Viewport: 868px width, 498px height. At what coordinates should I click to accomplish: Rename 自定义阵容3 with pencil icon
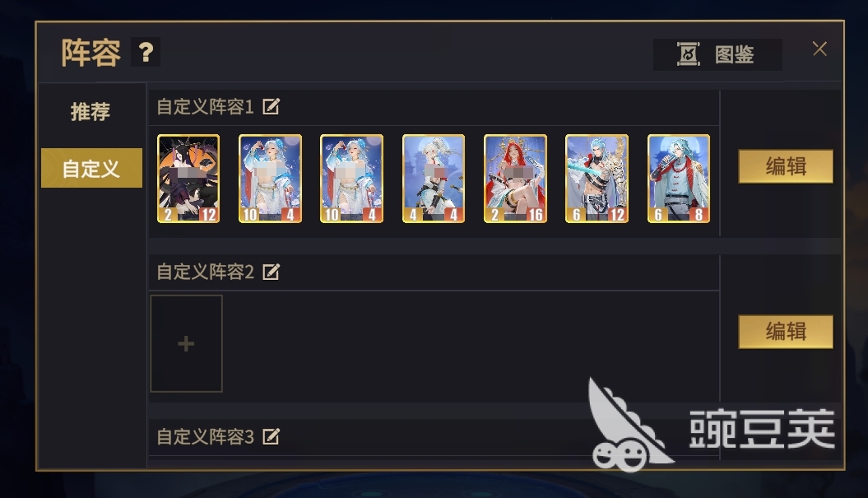click(x=272, y=436)
